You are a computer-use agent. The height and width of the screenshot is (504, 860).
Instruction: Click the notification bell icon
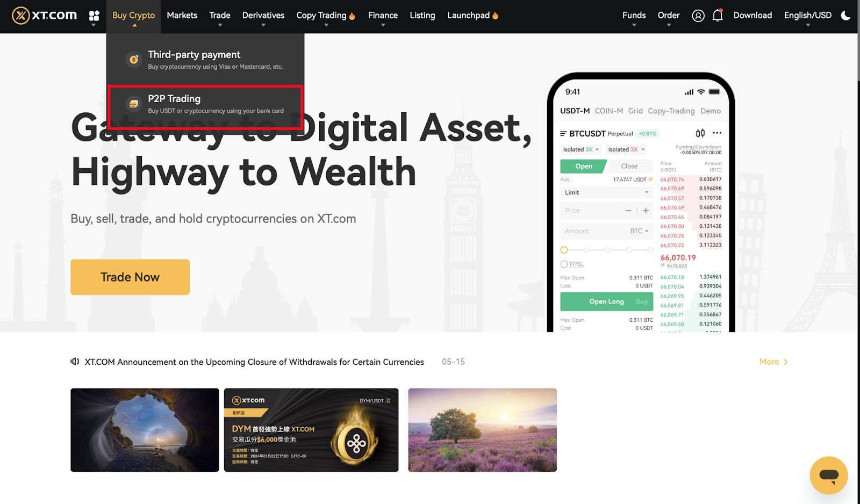pyautogui.click(x=718, y=16)
